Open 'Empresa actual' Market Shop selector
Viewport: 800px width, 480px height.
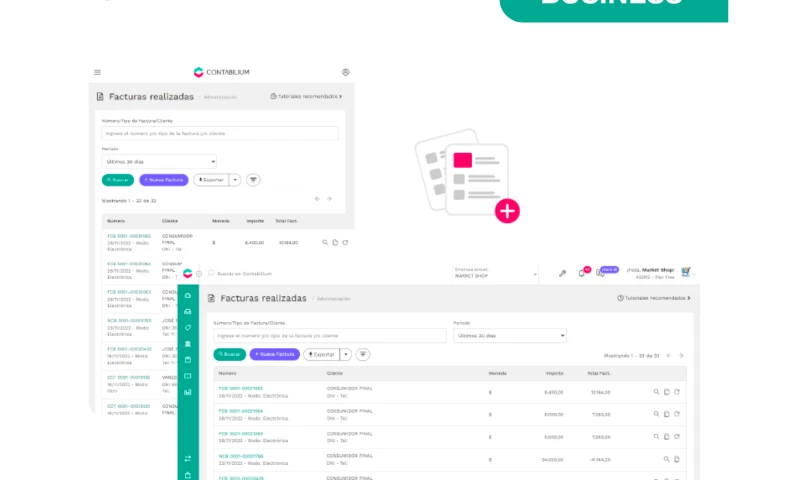(495, 273)
